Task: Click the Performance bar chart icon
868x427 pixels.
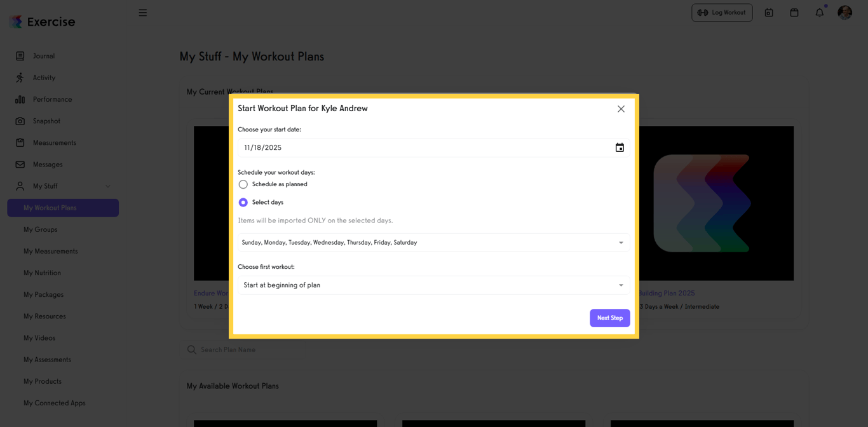Action: coord(20,99)
